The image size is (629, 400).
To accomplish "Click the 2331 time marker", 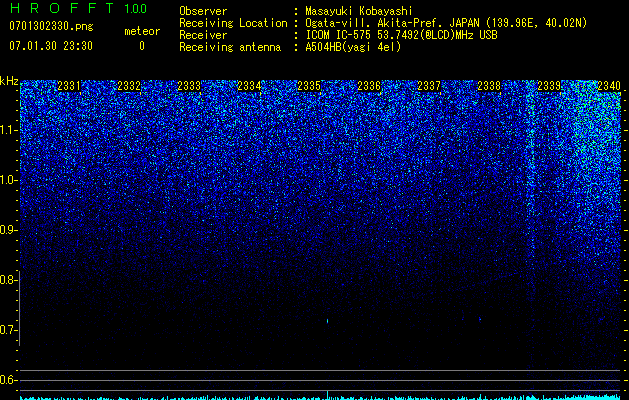I will 69,86.
